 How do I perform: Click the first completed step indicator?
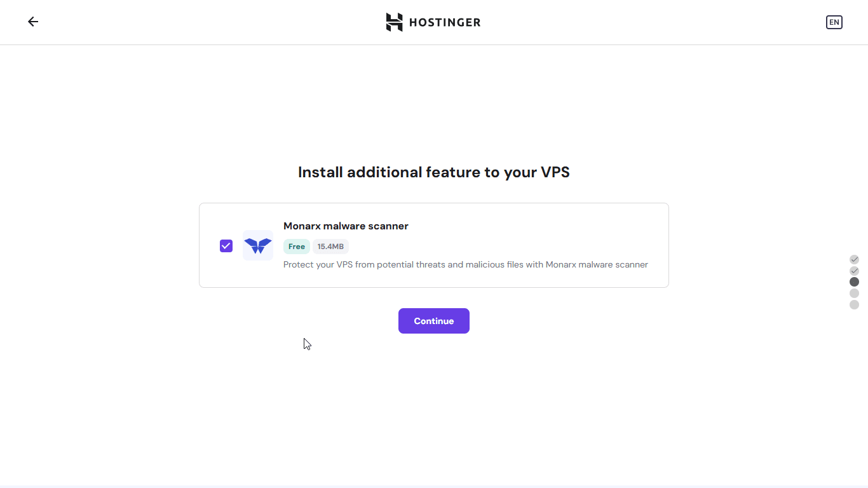[x=854, y=259]
